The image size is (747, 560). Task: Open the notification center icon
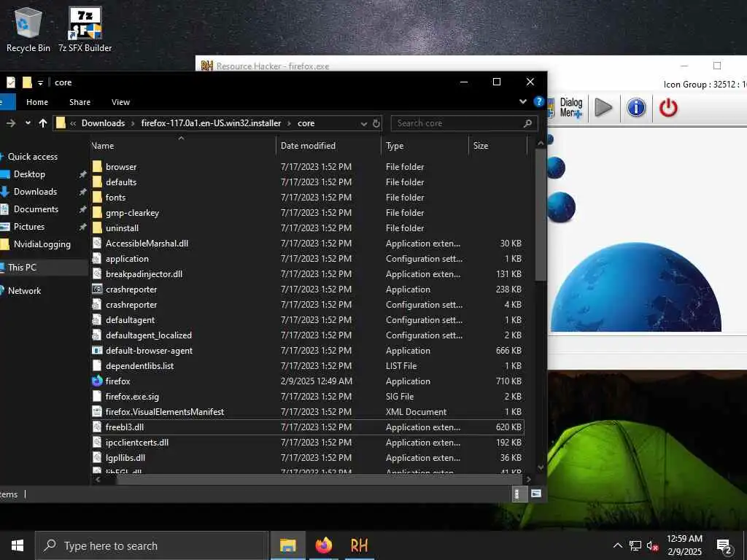(x=724, y=545)
